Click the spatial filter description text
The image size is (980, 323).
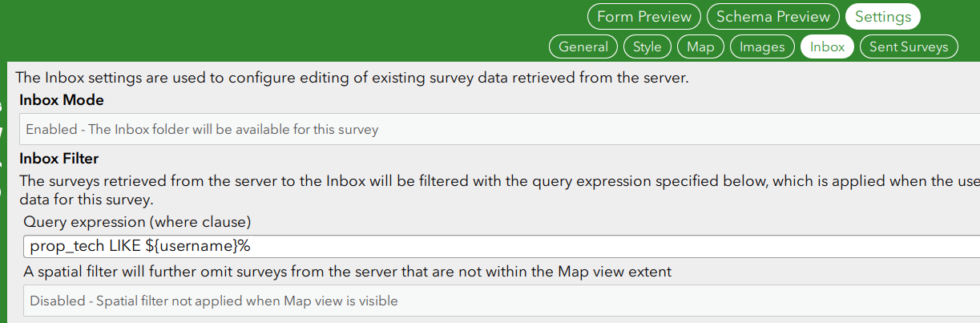347,272
